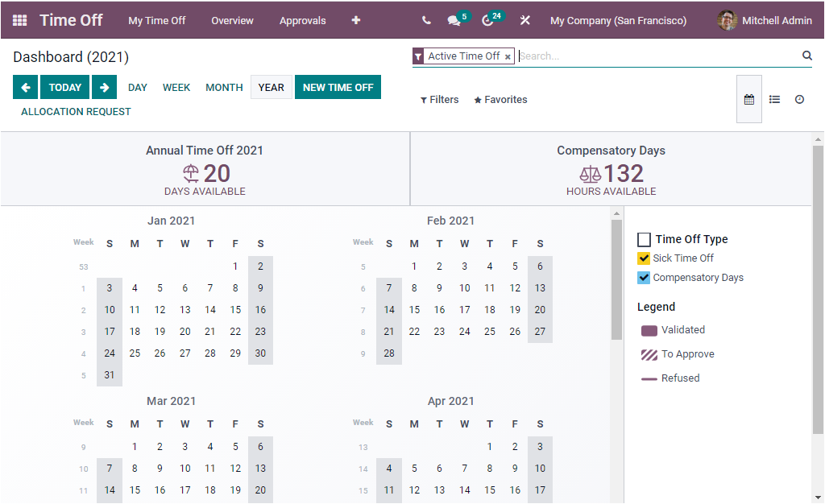The width and height of the screenshot is (825, 504).
Task: Click the tools wrench icon
Action: click(x=524, y=20)
